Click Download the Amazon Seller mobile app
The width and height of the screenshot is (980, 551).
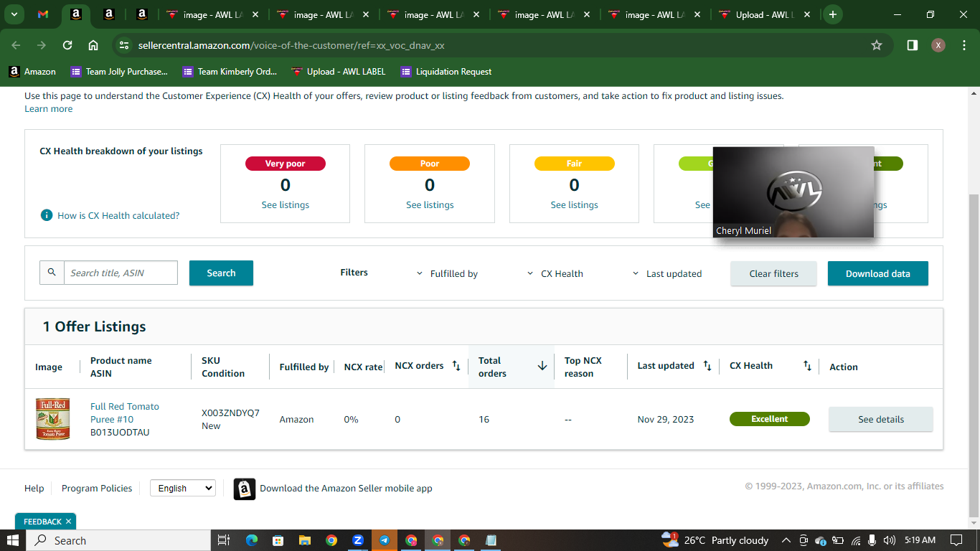pyautogui.click(x=346, y=488)
